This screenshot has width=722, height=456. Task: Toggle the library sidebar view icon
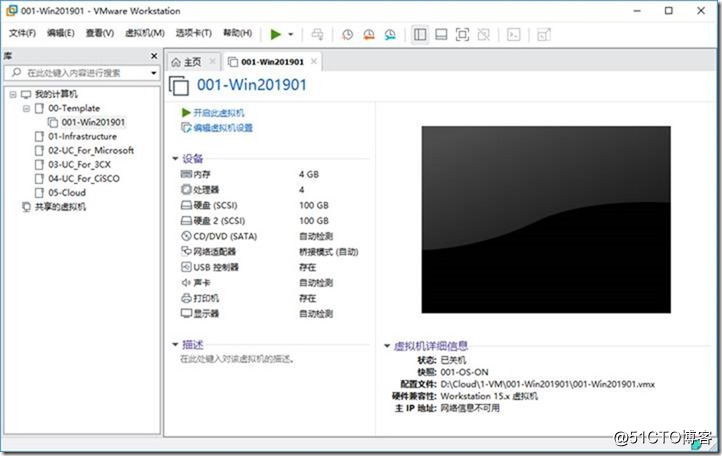pyautogui.click(x=420, y=34)
